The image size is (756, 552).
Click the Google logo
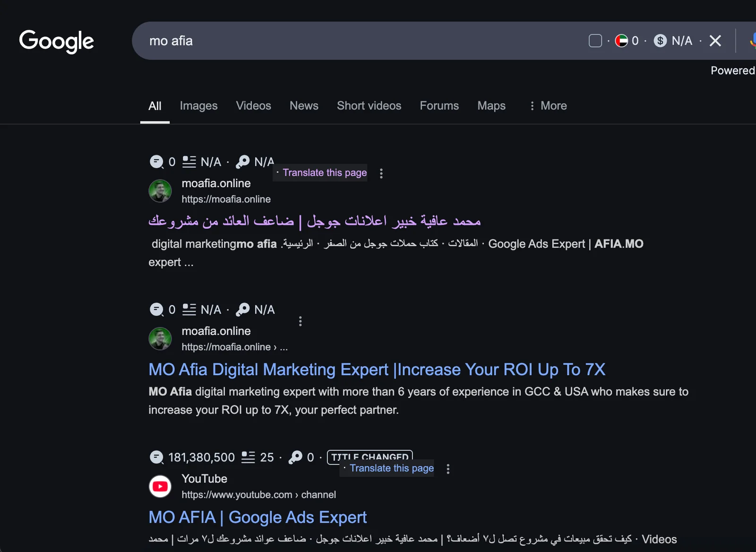click(x=56, y=41)
